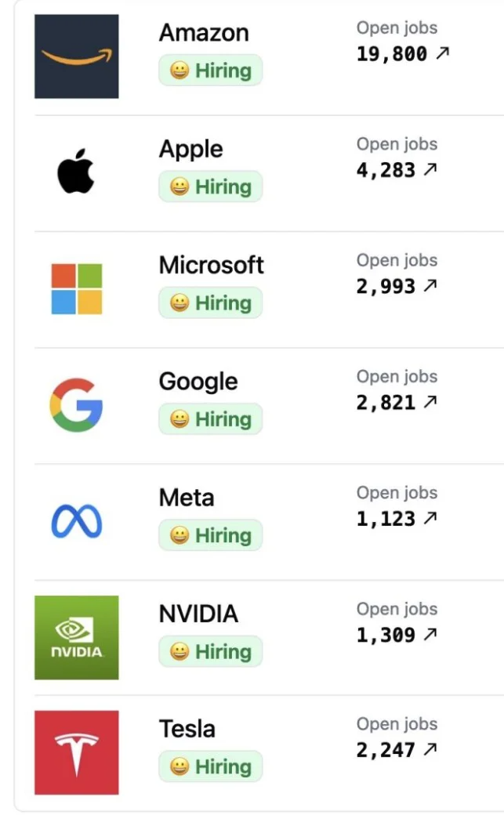The width and height of the screenshot is (504, 826).
Task: Click the Hiring badge under Amazon
Action: click(x=210, y=70)
